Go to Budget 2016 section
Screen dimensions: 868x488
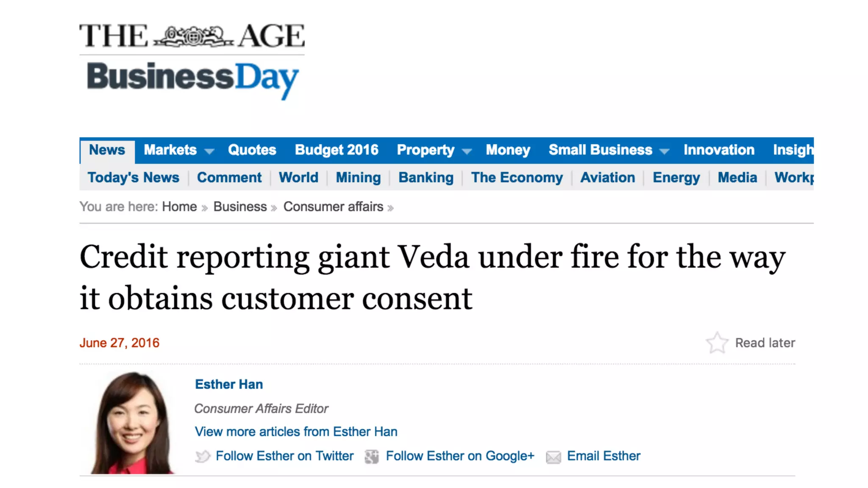tap(337, 150)
